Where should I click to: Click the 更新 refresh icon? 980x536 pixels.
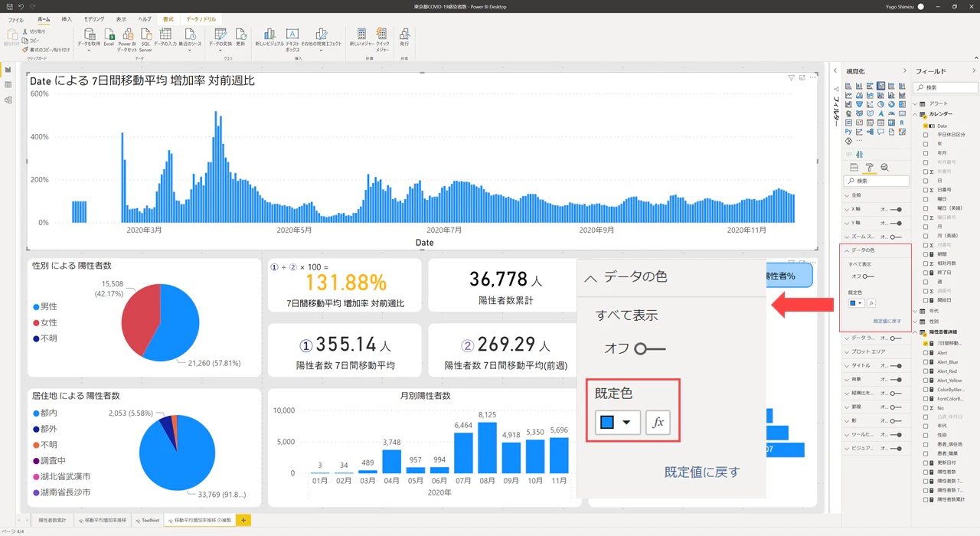click(x=240, y=34)
